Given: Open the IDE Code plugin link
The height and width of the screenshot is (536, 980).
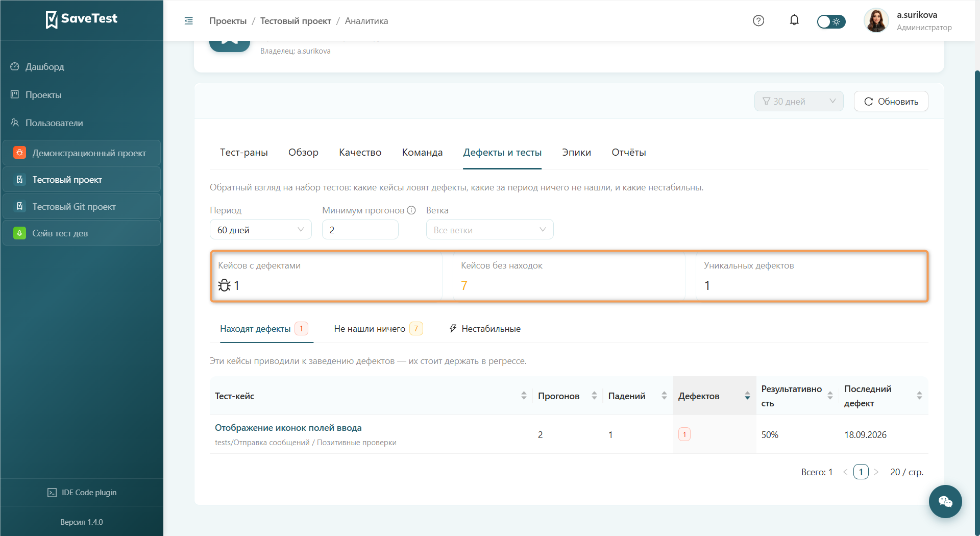Looking at the screenshot, I should (x=82, y=492).
